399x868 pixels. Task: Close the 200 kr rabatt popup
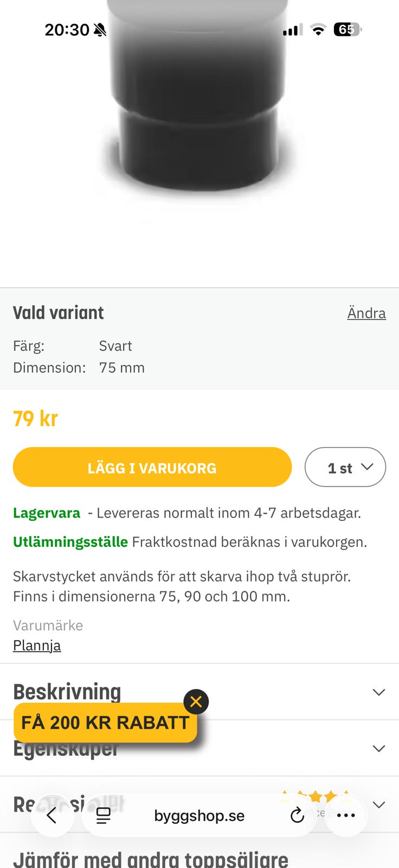(196, 702)
